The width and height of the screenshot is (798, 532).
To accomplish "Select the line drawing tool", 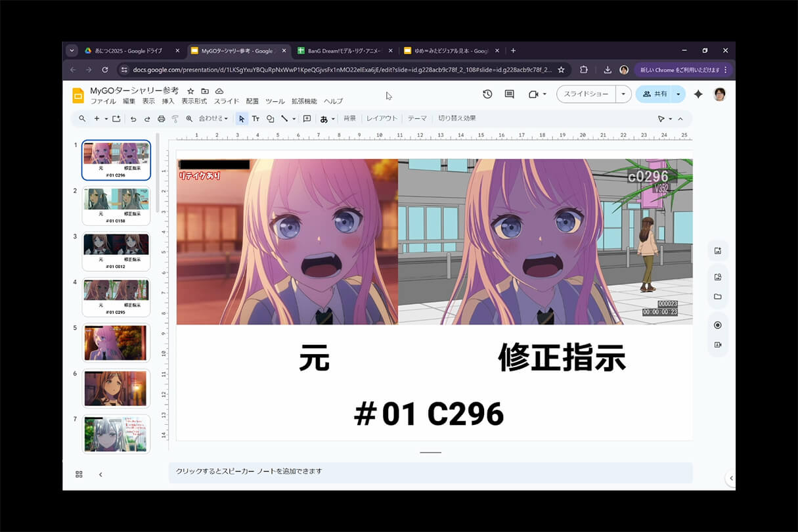I will 284,119.
